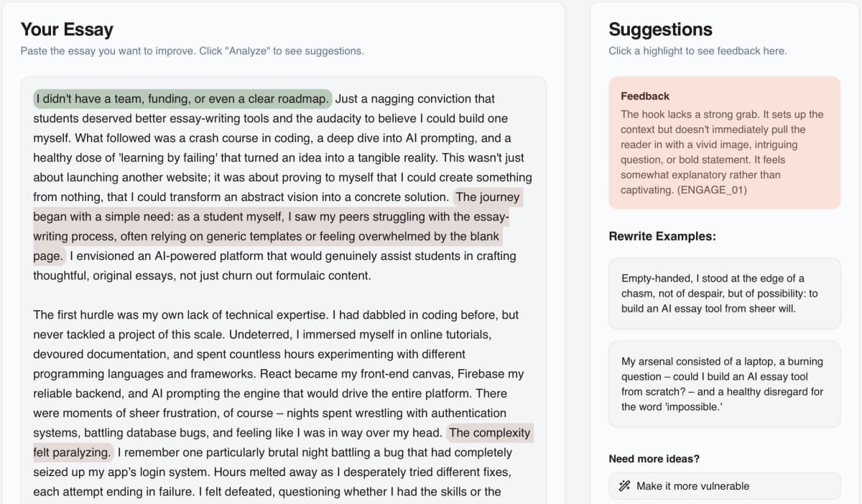Click the magic wand icon
Image resolution: width=862 pixels, height=504 pixels.
tap(624, 486)
